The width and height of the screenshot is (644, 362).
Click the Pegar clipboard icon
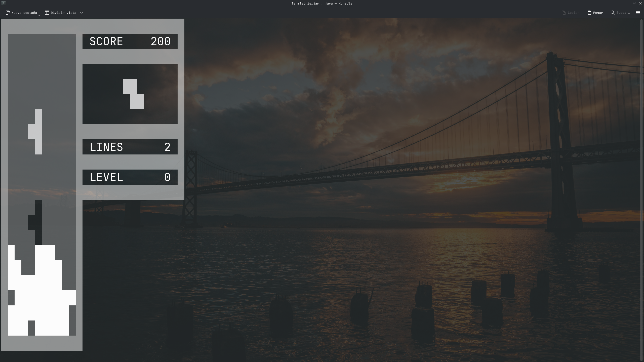coord(589,13)
